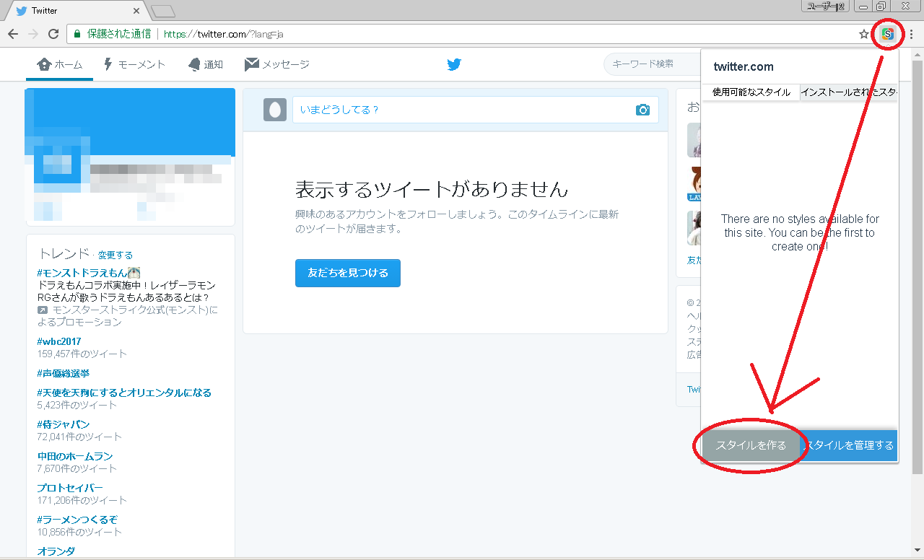Close the Twitter browser tab
This screenshot has height=560, width=924.
[137, 11]
